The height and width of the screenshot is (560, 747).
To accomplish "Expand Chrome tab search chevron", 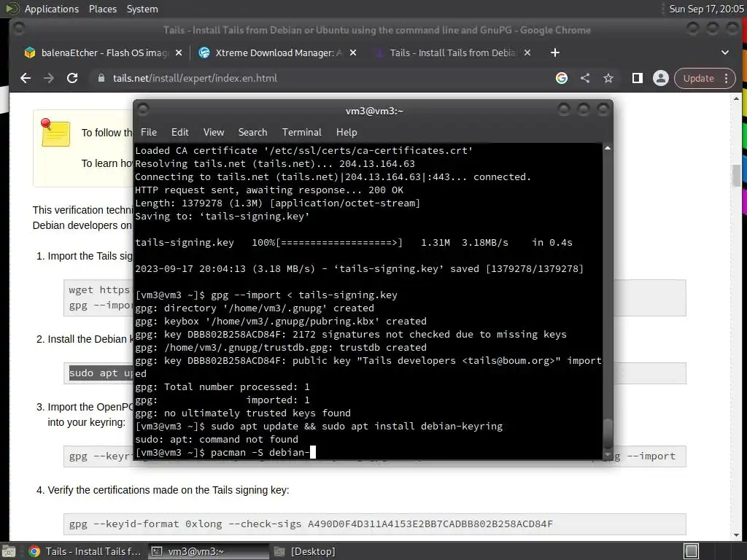I will [x=725, y=52].
